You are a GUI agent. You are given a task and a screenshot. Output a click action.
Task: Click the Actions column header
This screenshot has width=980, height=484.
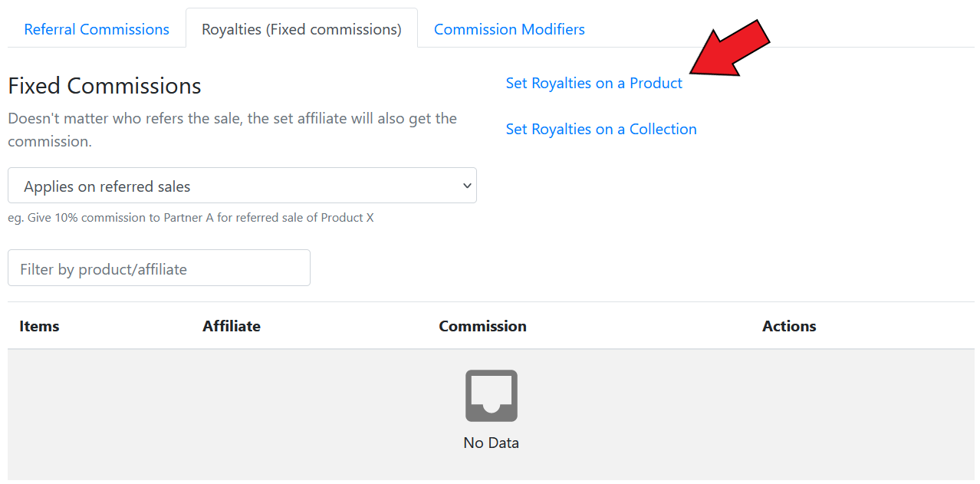(x=789, y=326)
